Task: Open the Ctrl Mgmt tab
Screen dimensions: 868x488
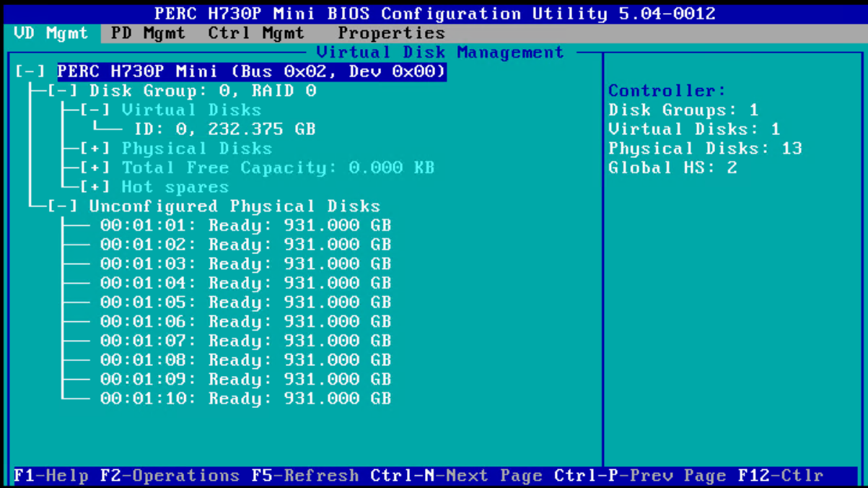Action: pyautogui.click(x=255, y=33)
